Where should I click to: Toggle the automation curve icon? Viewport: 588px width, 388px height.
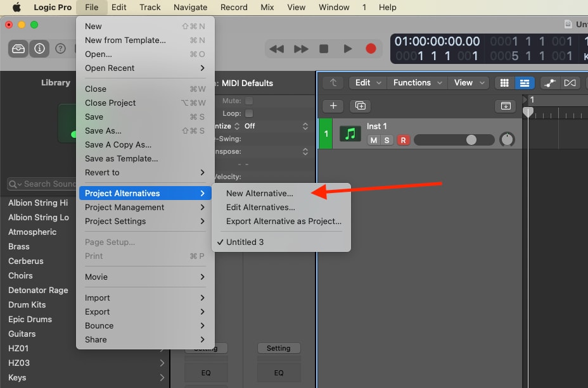[x=550, y=83]
